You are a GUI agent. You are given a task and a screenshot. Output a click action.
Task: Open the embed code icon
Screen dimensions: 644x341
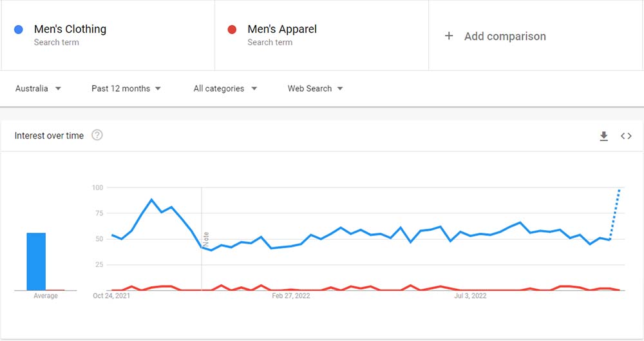[626, 136]
